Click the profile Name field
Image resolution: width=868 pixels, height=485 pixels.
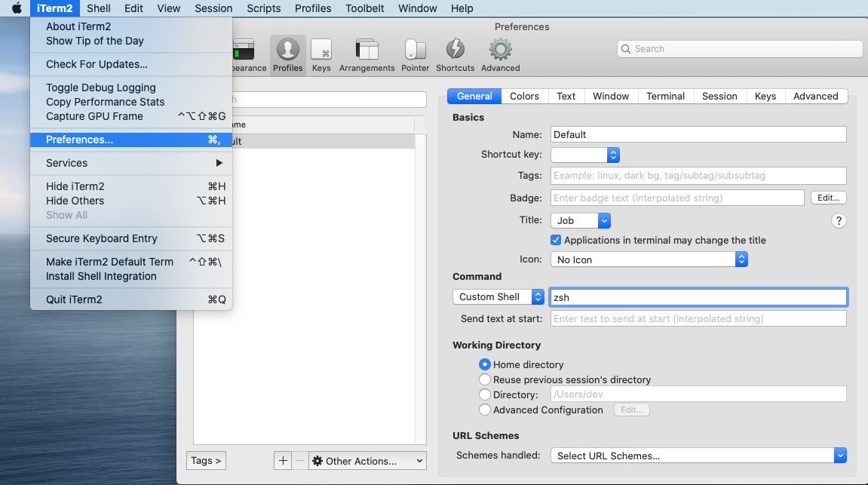point(698,134)
